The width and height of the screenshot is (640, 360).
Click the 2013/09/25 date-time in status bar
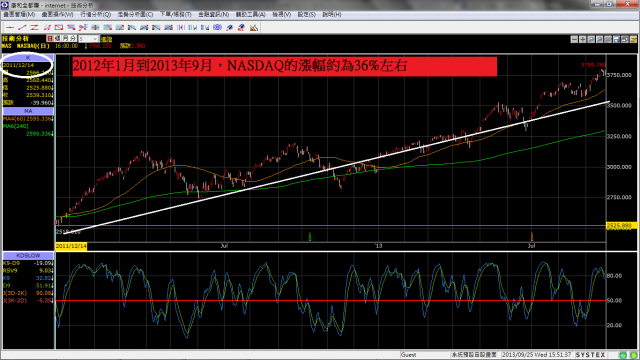537,355
